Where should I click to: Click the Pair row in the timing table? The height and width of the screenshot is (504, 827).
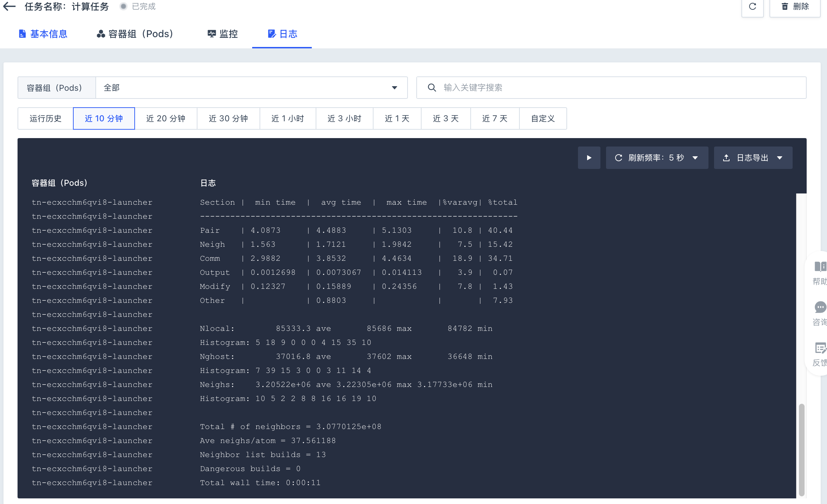[x=356, y=230]
